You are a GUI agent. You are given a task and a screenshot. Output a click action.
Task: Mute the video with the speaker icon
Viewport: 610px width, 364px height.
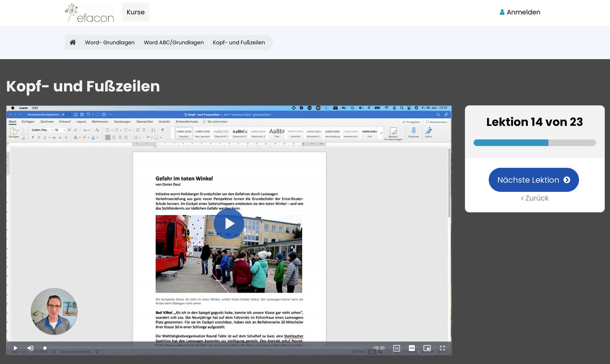pos(30,348)
